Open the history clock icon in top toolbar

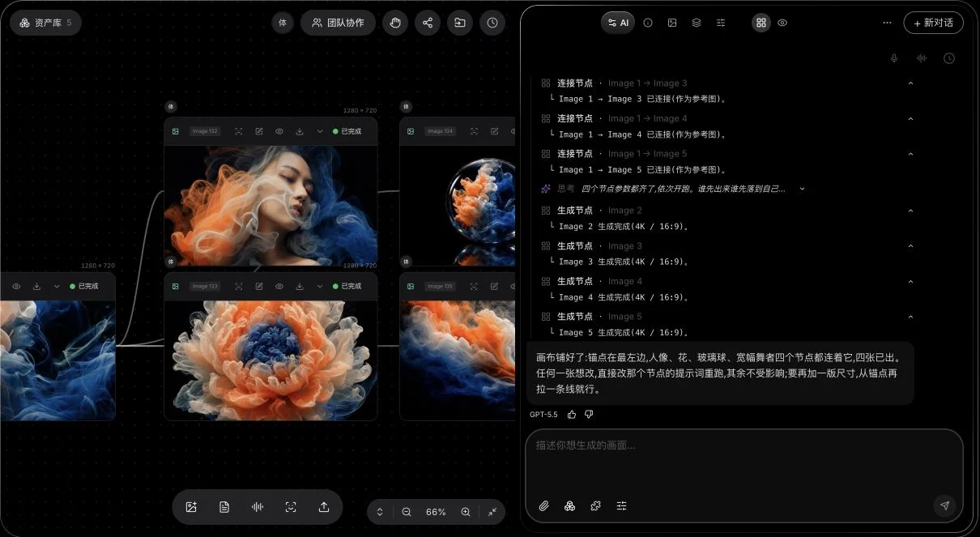492,23
